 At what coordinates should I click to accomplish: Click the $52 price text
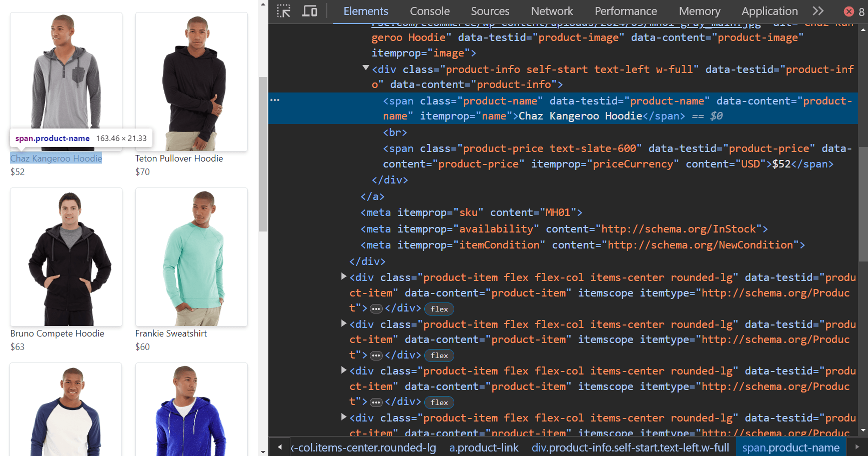tap(17, 172)
